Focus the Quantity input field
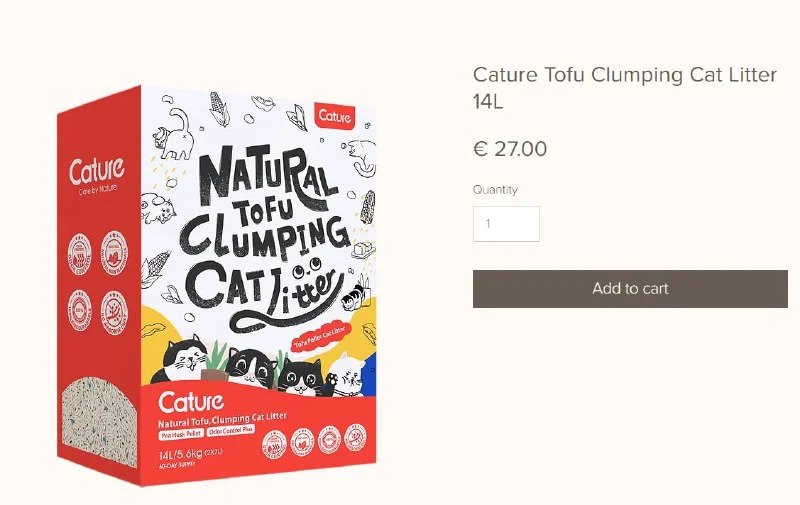The width and height of the screenshot is (800, 505). pyautogui.click(x=506, y=224)
